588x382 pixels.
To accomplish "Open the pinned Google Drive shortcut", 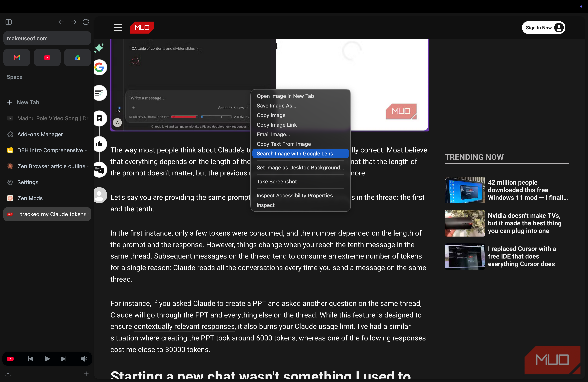I will click(x=78, y=58).
